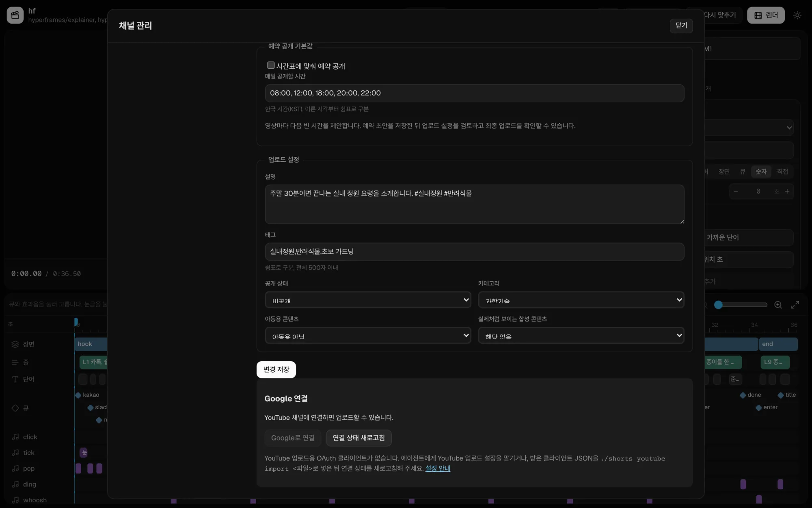The height and width of the screenshot is (508, 812).
Task: Click the plus stepper in background panel
Action: pyautogui.click(x=787, y=191)
